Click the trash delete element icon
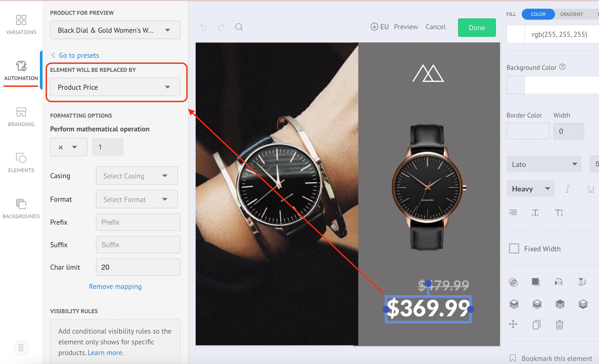This screenshot has width=599, height=364. point(560,325)
